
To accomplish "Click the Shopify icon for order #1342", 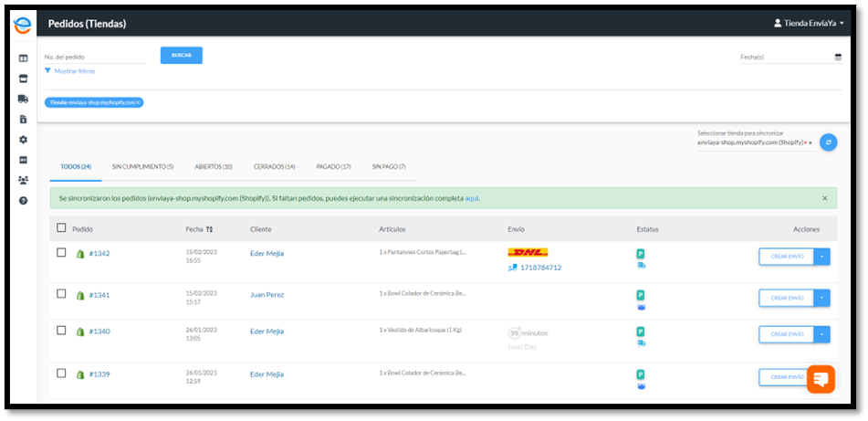I will click(80, 254).
